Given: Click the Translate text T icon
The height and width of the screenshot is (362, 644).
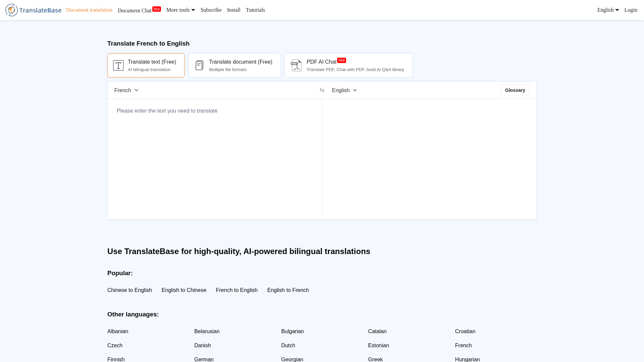Looking at the screenshot, I should 118,65.
